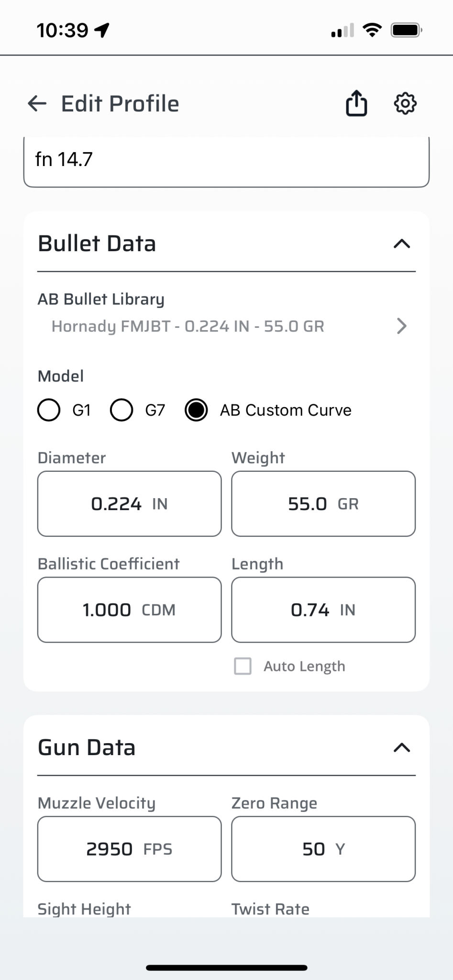Collapse the Gun Data section
The height and width of the screenshot is (980, 453).
click(402, 747)
